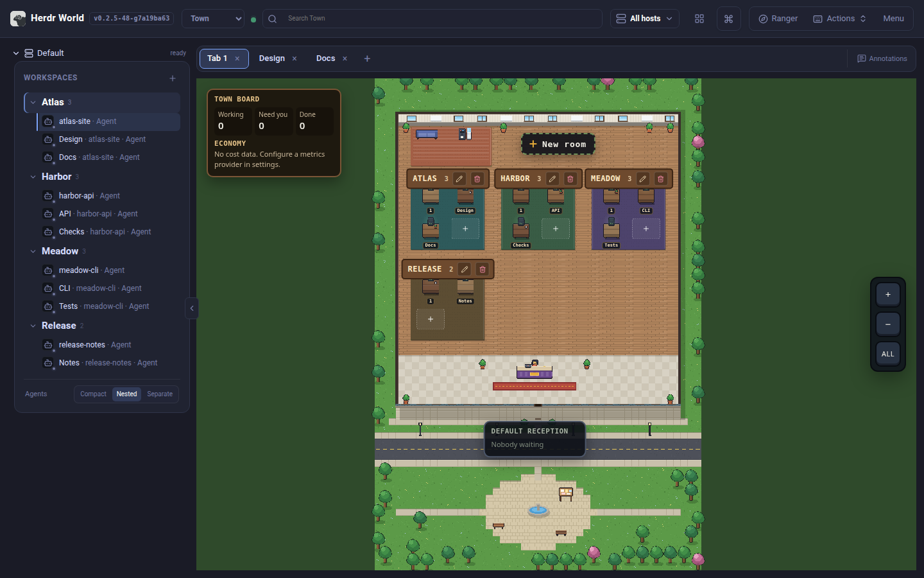This screenshot has height=578, width=924.
Task: Open the Actions dropdown
Action: pyautogui.click(x=840, y=19)
